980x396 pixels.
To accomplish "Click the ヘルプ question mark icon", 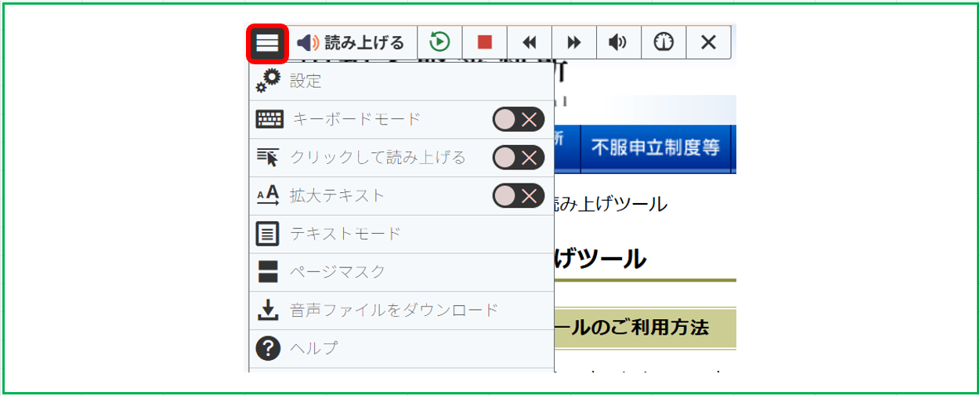I will (268, 348).
